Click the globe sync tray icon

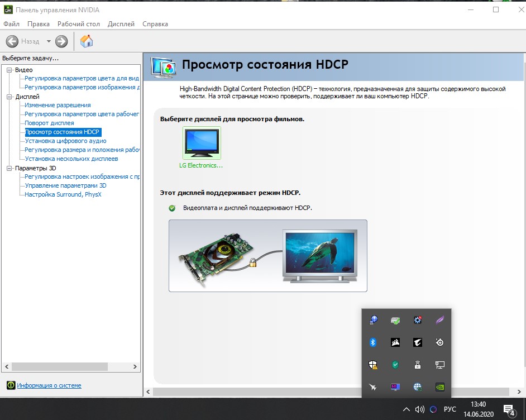pyautogui.click(x=417, y=387)
